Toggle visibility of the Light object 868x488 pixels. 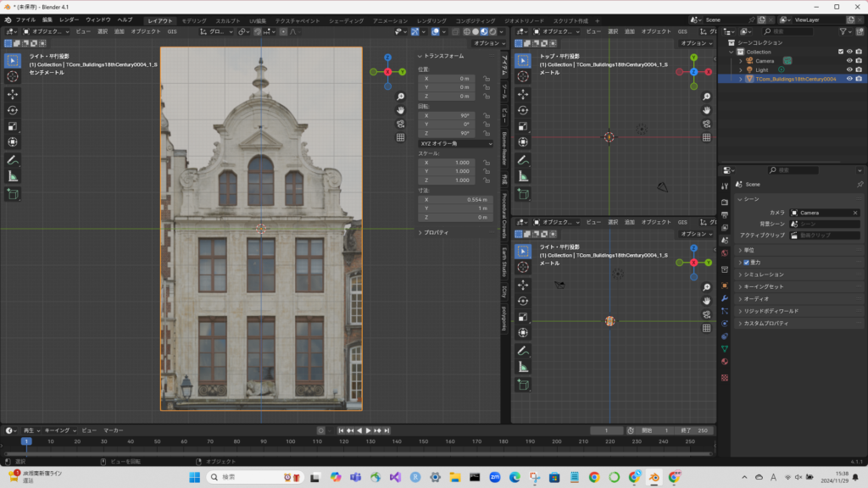pos(849,69)
